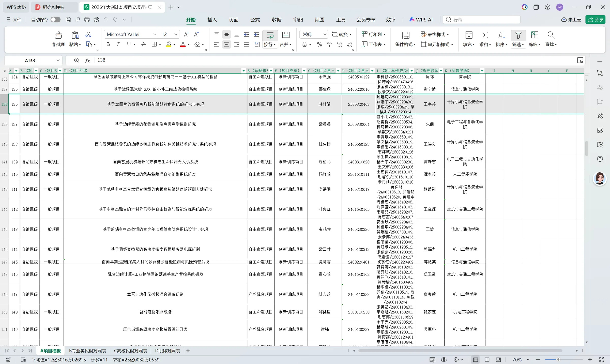Click the percent style icon
The image size is (610, 364).
click(319, 44)
